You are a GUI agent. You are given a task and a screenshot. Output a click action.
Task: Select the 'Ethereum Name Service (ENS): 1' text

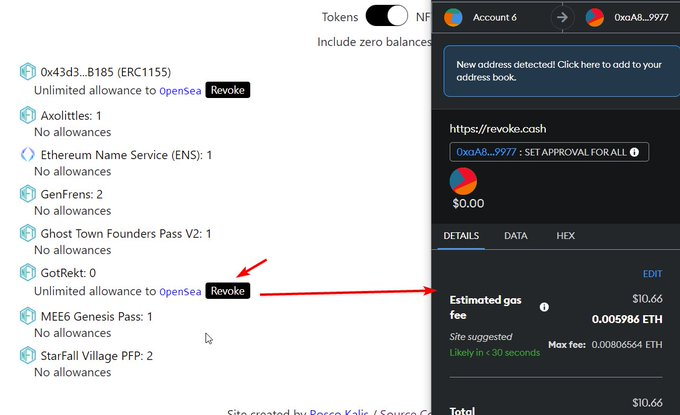[126, 155]
